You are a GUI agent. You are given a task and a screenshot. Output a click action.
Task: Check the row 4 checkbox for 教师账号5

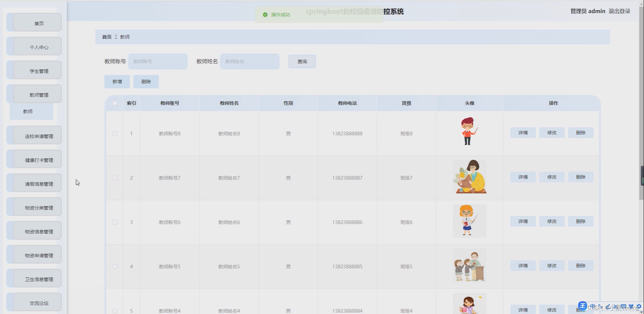[x=115, y=267]
